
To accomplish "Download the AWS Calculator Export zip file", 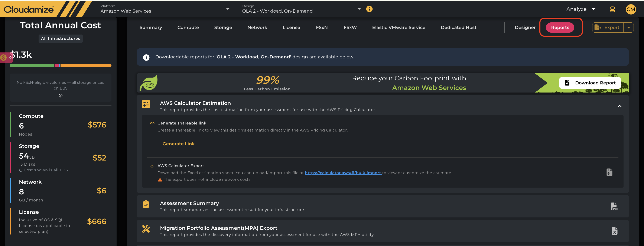I will tap(609, 172).
